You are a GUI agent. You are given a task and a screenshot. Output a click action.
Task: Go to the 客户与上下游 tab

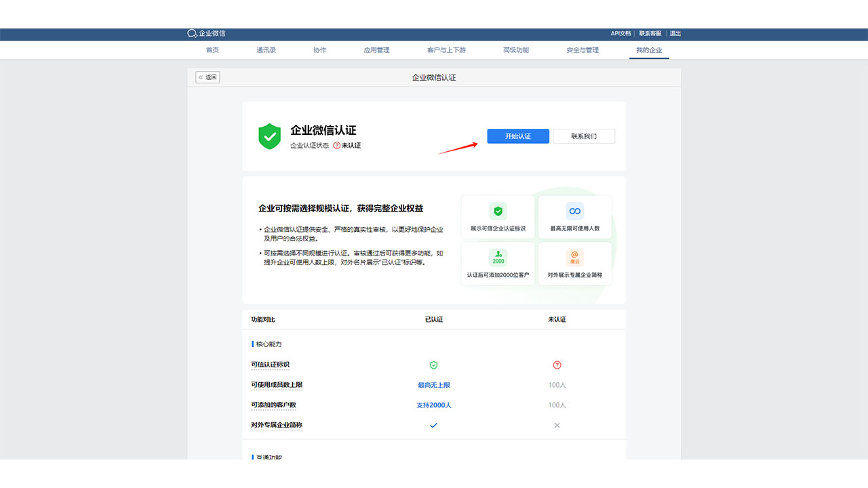point(446,50)
